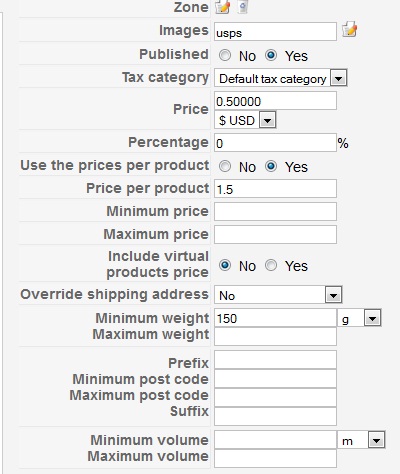The height and width of the screenshot is (474, 400).
Task: Click the Zone delete trash icon
Action: (243, 7)
